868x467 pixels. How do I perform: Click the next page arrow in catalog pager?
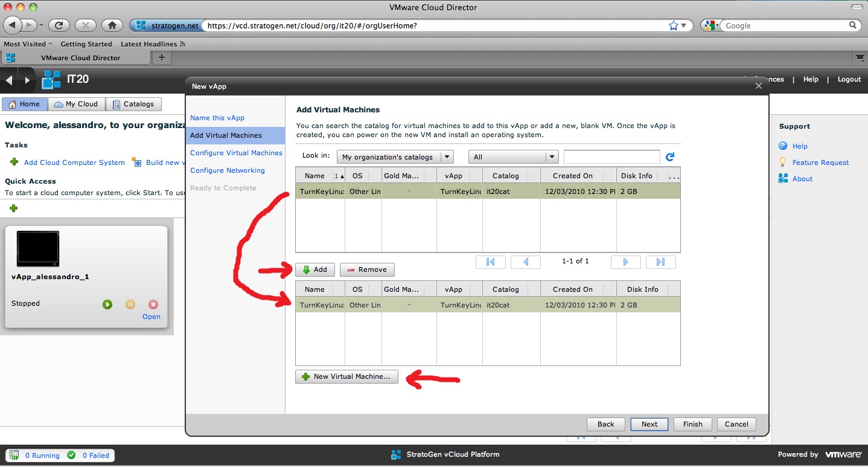pos(625,262)
